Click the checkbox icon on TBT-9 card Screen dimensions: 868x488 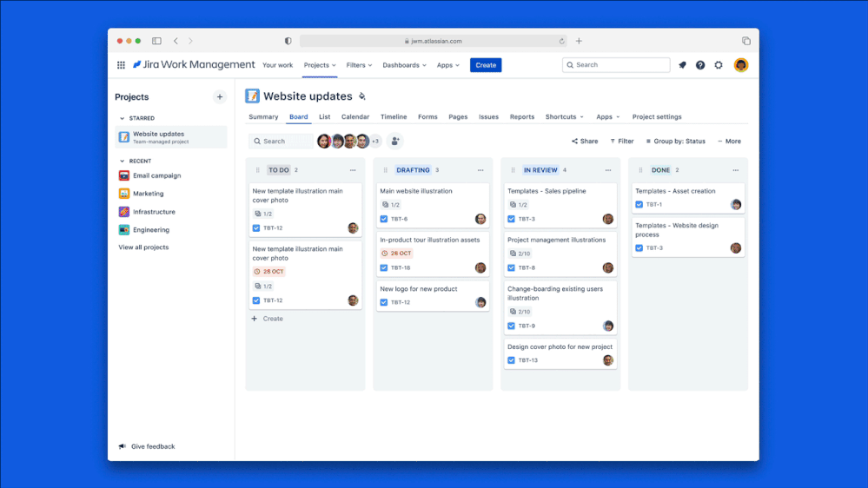pos(511,326)
